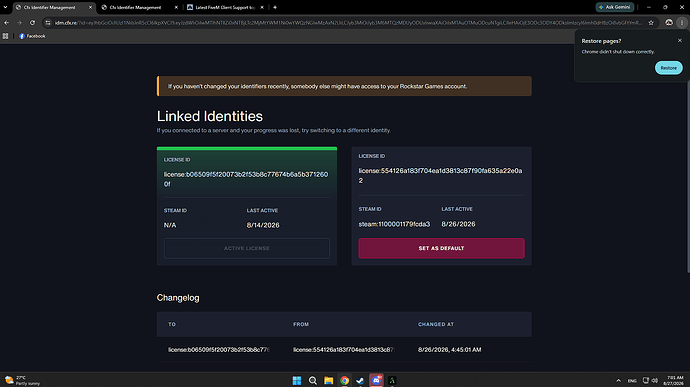The width and height of the screenshot is (690, 387).
Task: Select the license ID starting with b06509f5
Action: pos(246,179)
